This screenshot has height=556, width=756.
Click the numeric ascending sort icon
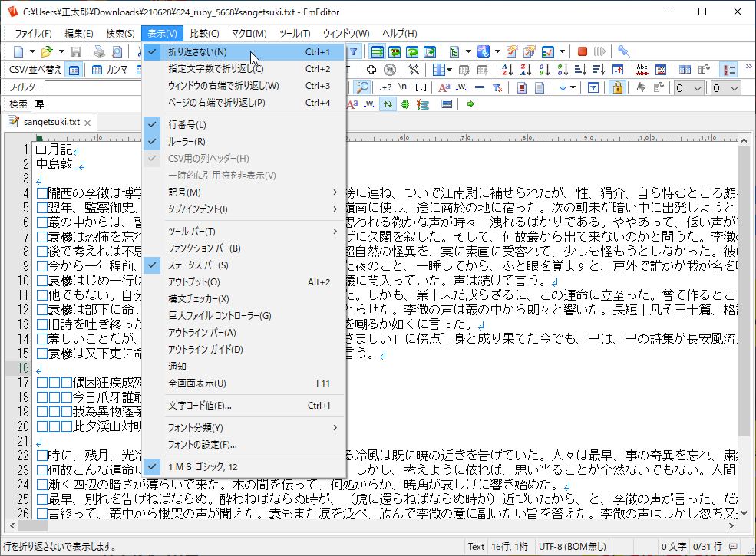pyautogui.click(x=544, y=70)
